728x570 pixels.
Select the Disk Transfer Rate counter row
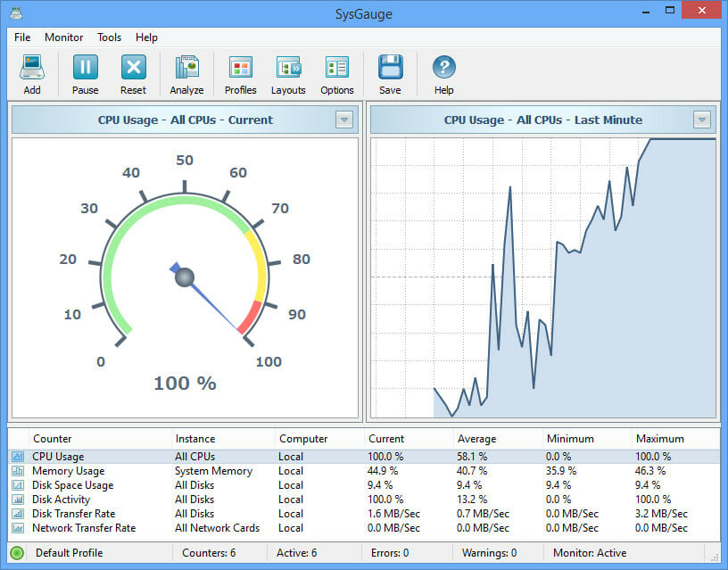point(364,514)
